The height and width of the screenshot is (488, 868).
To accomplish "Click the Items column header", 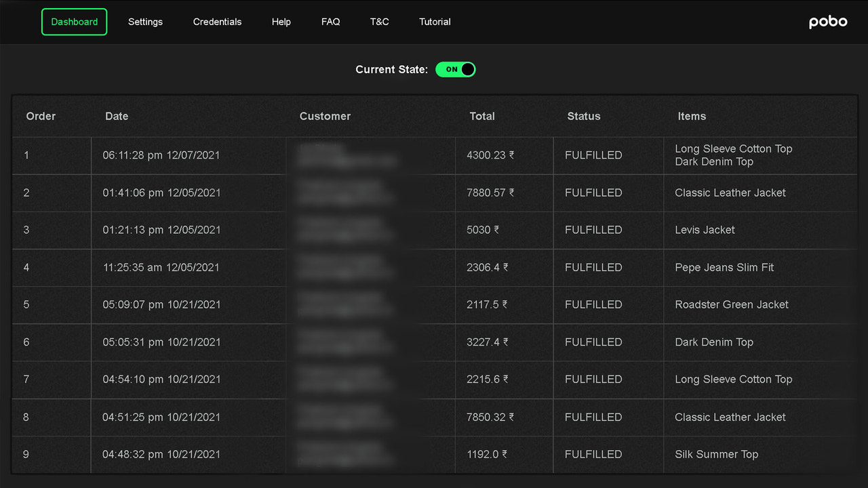I will coord(692,116).
